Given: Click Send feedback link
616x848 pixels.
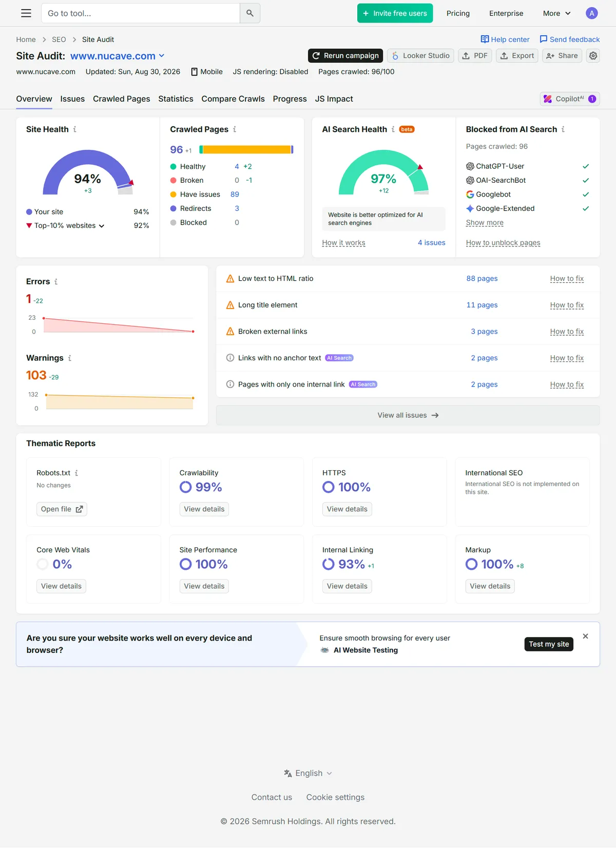Looking at the screenshot, I should tap(570, 40).
